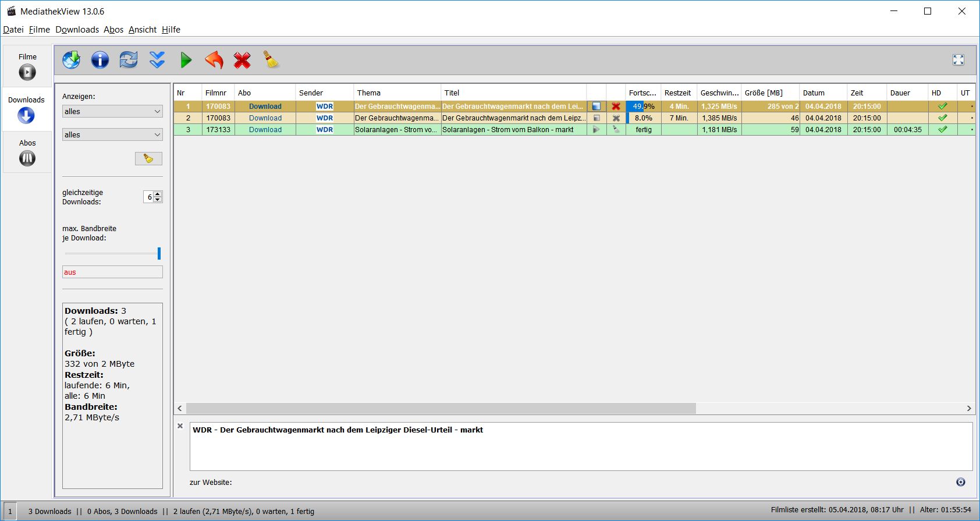Switch to the Abos tab
980x521 pixels.
[x=27, y=152]
